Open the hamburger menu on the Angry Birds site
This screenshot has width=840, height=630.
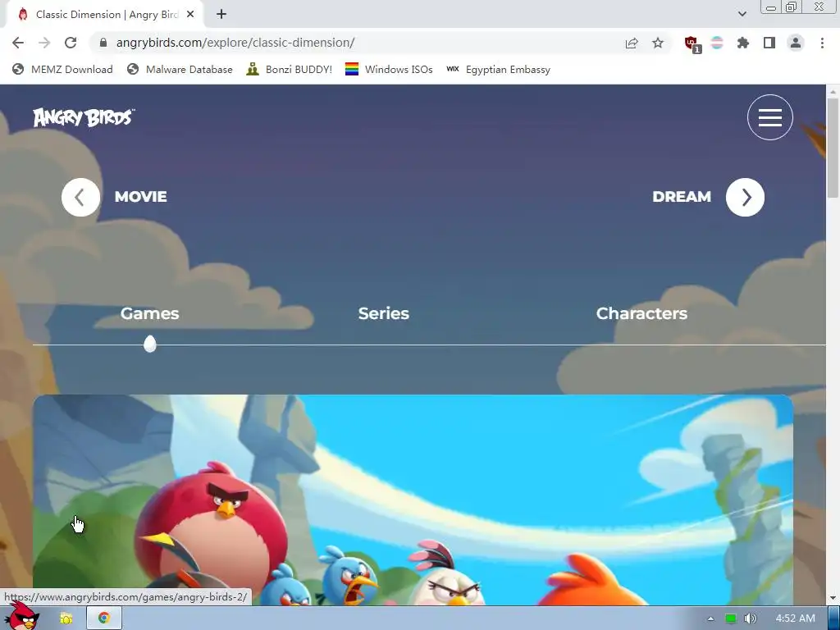point(769,117)
